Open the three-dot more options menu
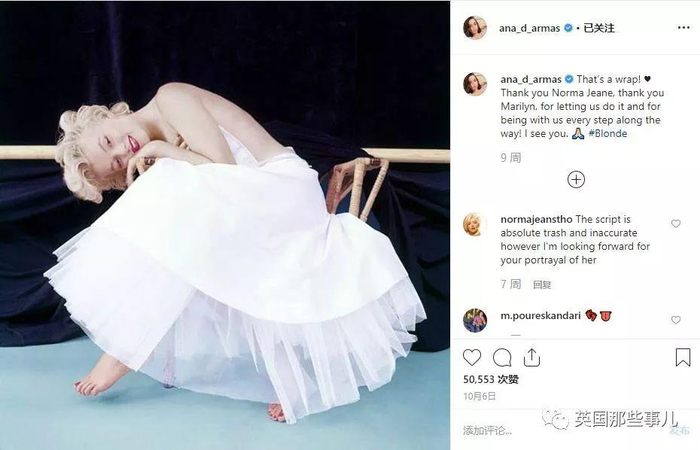 [683, 28]
